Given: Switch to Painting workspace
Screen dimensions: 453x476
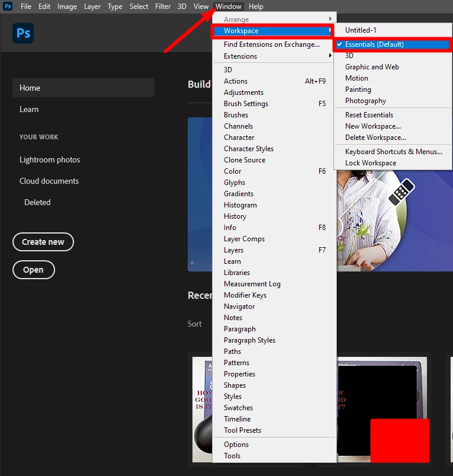Looking at the screenshot, I should tap(393, 90).
